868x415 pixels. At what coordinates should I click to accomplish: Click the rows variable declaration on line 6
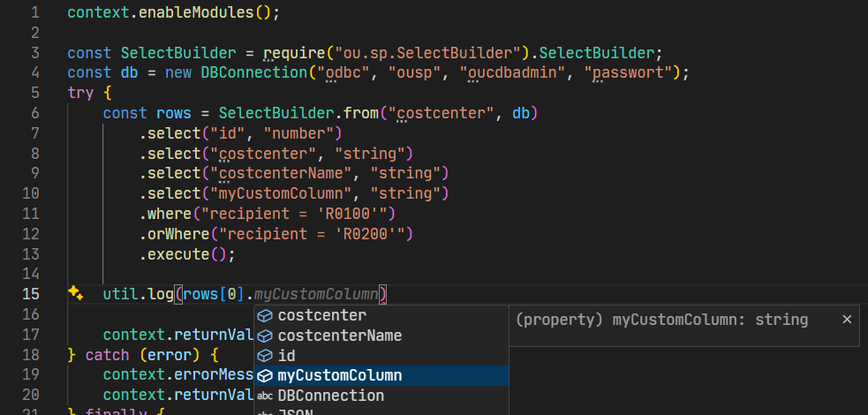(174, 113)
